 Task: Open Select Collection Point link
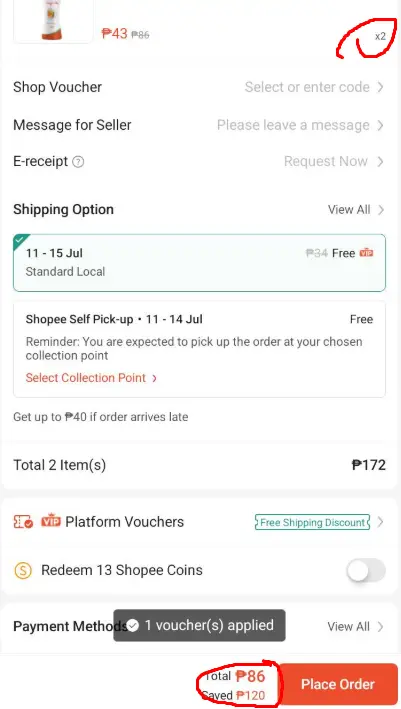91,378
